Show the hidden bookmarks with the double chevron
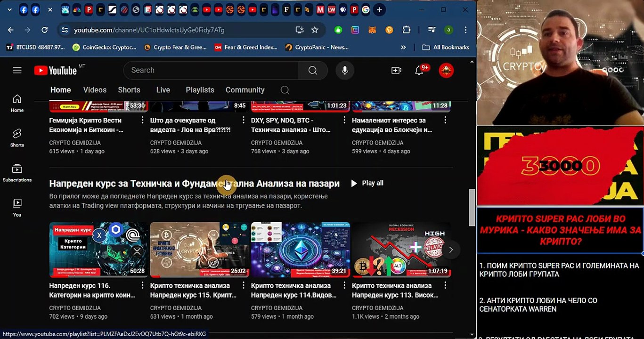The height and width of the screenshot is (339, 644). tap(403, 47)
